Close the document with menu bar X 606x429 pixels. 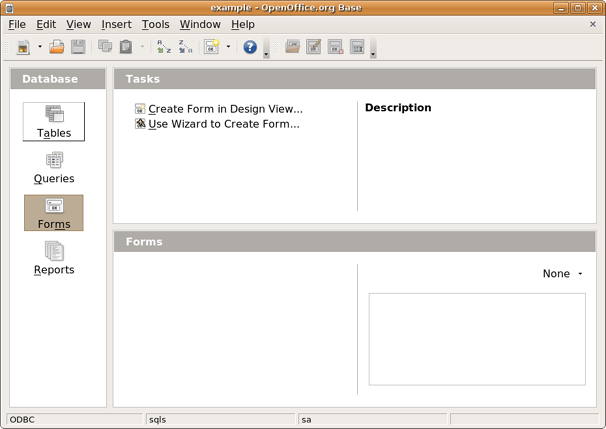point(593,24)
